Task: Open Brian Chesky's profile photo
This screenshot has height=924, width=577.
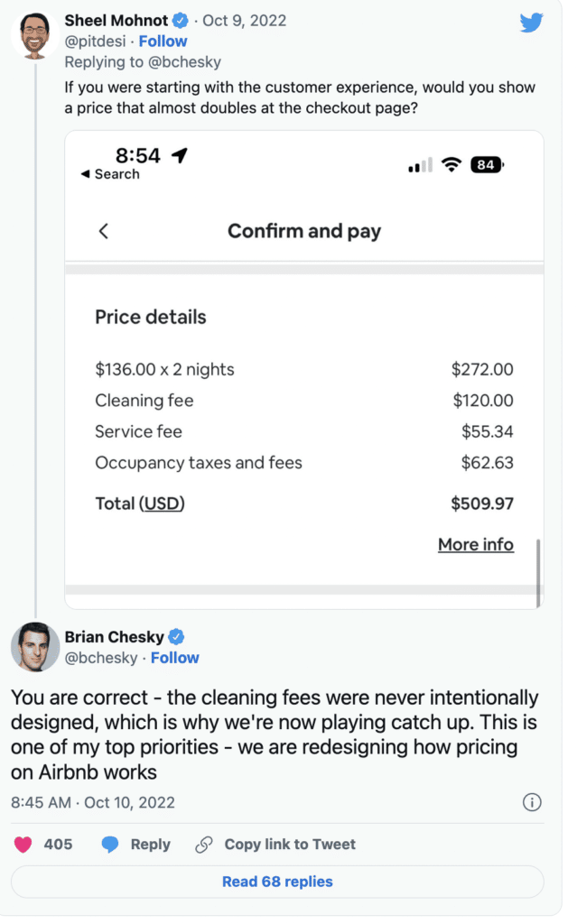Action: (35, 647)
